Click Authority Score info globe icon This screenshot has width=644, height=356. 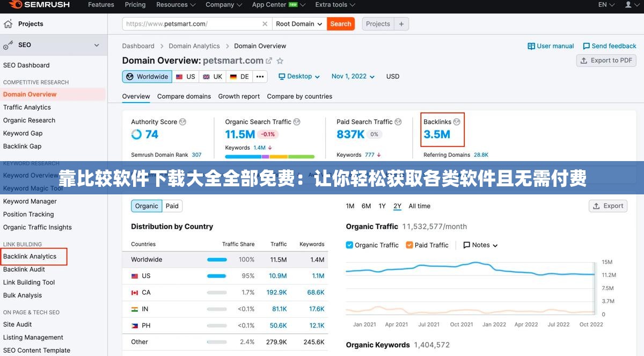tap(182, 122)
